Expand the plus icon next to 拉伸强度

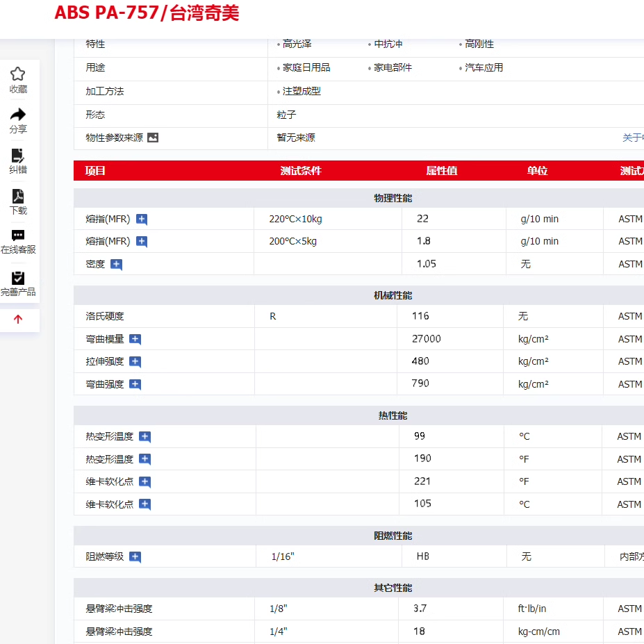tap(135, 361)
